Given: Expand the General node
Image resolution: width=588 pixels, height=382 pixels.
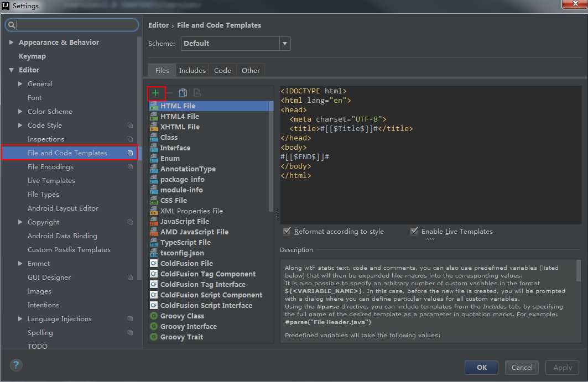Looking at the screenshot, I should [x=20, y=84].
